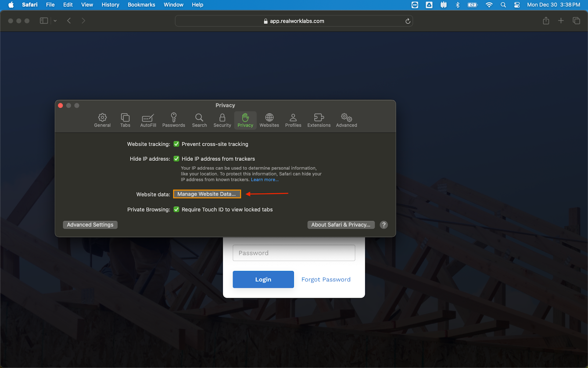Open the Wi-Fi status menu

coord(489,5)
